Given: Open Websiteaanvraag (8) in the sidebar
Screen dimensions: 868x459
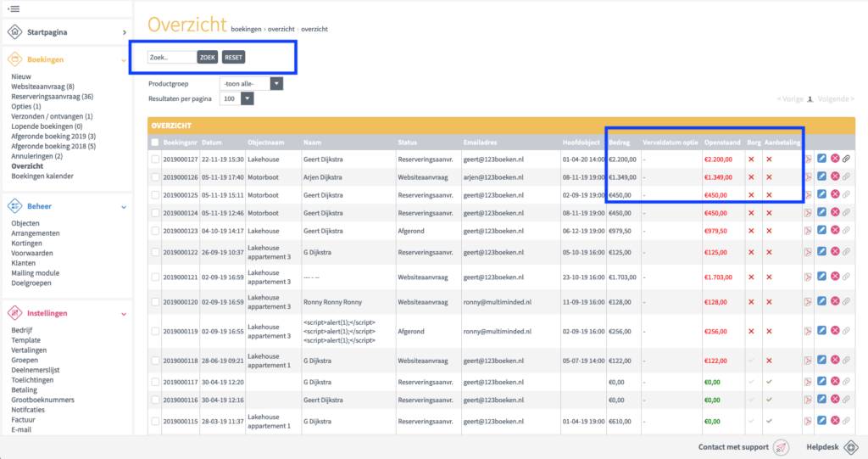Looking at the screenshot, I should click(x=42, y=87).
